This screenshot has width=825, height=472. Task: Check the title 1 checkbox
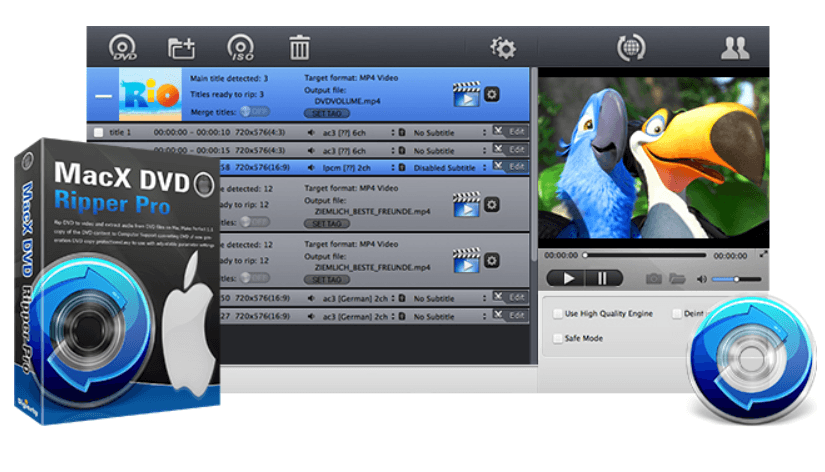pyautogui.click(x=98, y=132)
